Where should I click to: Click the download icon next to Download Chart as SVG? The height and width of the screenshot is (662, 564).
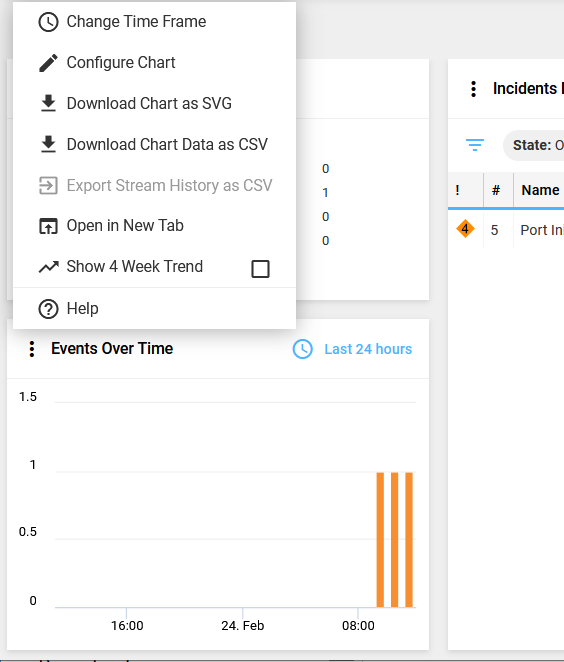click(x=48, y=103)
